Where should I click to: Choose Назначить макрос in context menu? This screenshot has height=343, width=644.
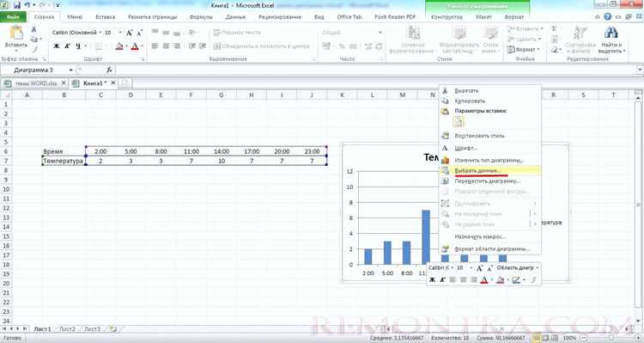pos(490,236)
